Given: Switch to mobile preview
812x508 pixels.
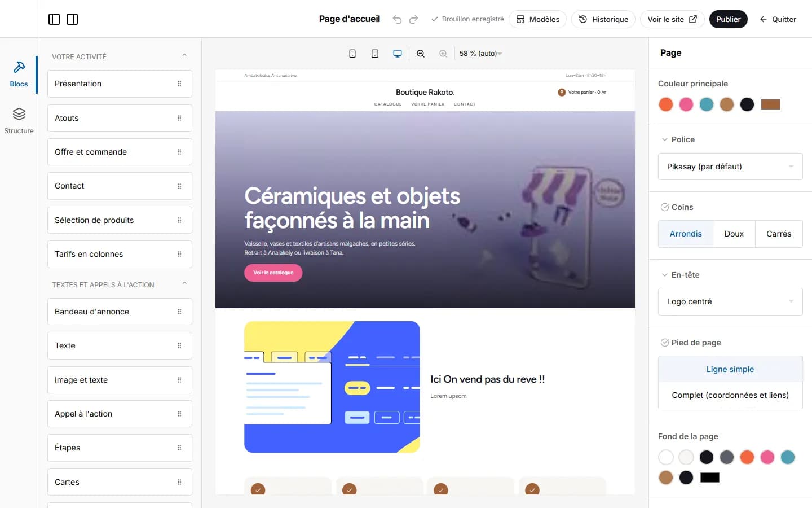Looking at the screenshot, I should click(x=352, y=54).
